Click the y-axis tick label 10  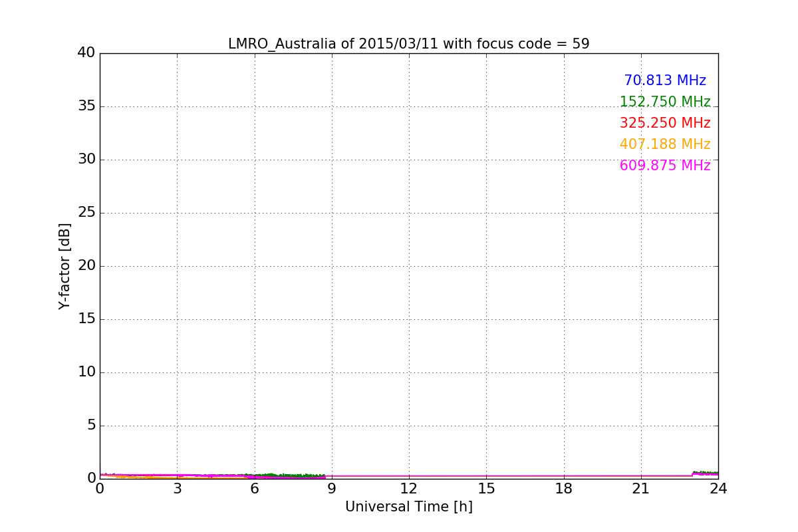coord(86,372)
